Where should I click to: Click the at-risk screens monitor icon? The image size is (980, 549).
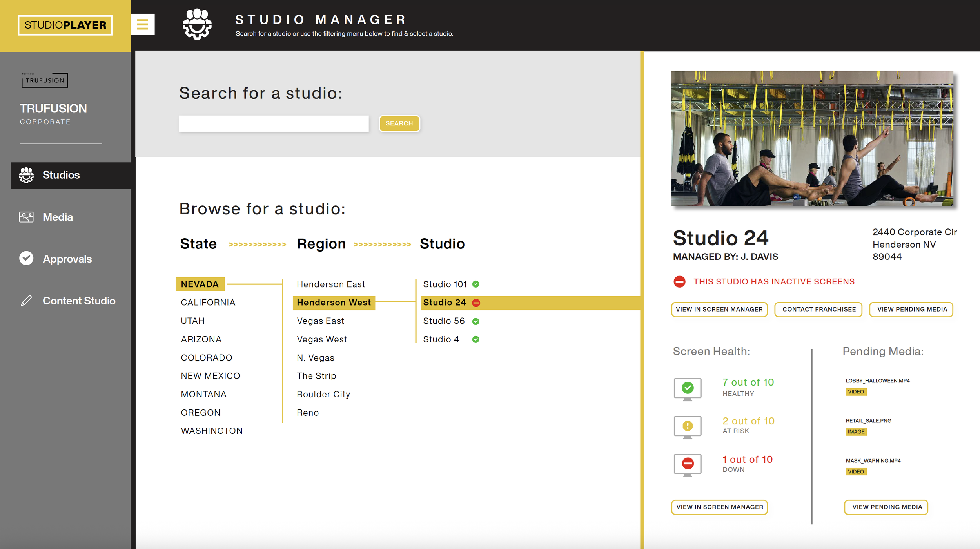688,427
